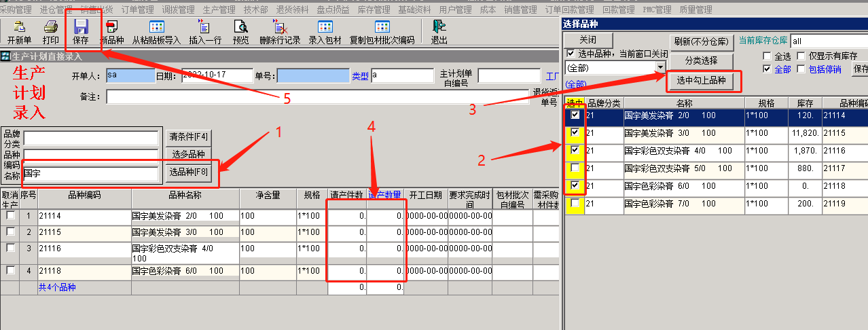Click the 刷新(不分仓库) refresh button
The width and height of the screenshot is (868, 330).
point(702,41)
